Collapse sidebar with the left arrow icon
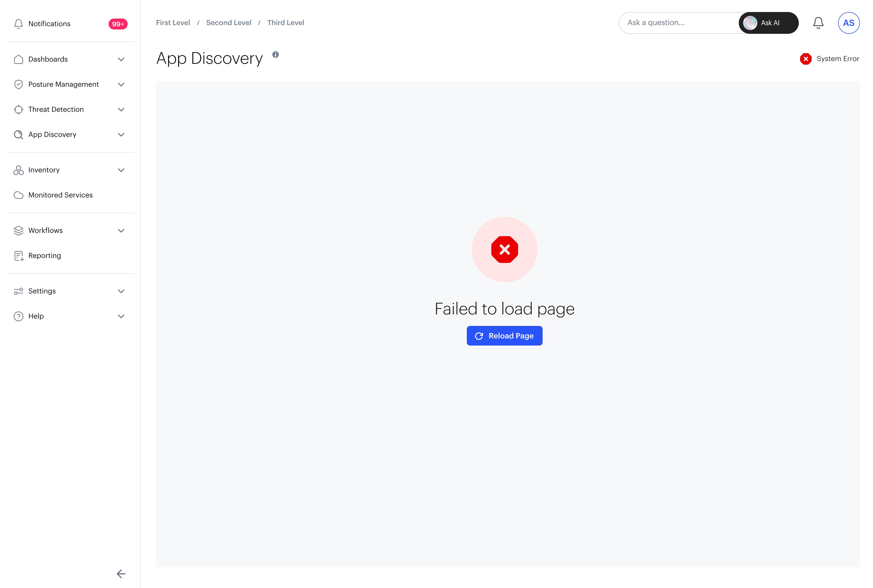The image size is (873, 588). (121, 573)
